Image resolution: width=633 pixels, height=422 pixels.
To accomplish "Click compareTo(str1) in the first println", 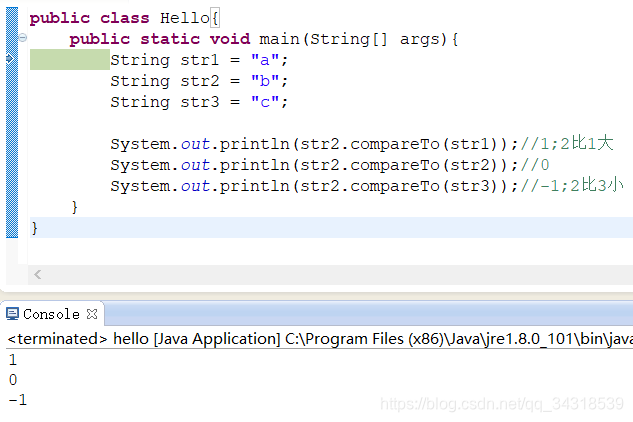I will [x=423, y=144].
